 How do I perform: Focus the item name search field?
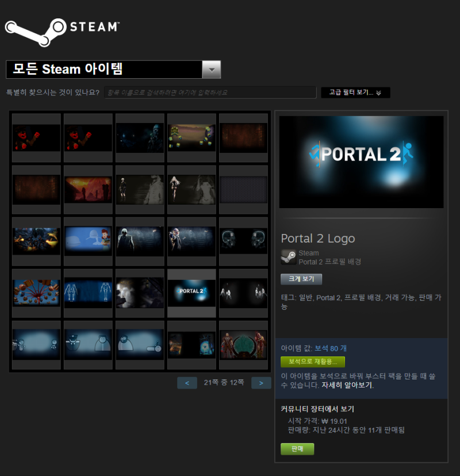point(210,93)
